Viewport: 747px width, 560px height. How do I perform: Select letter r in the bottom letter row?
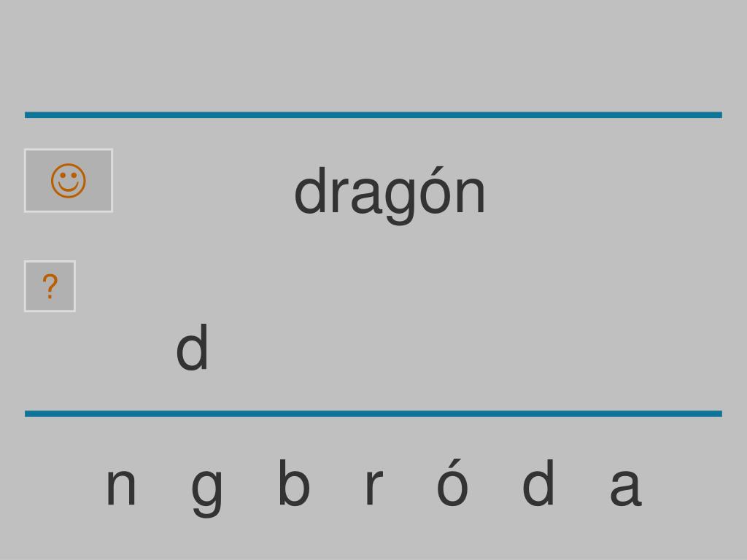click(x=374, y=486)
